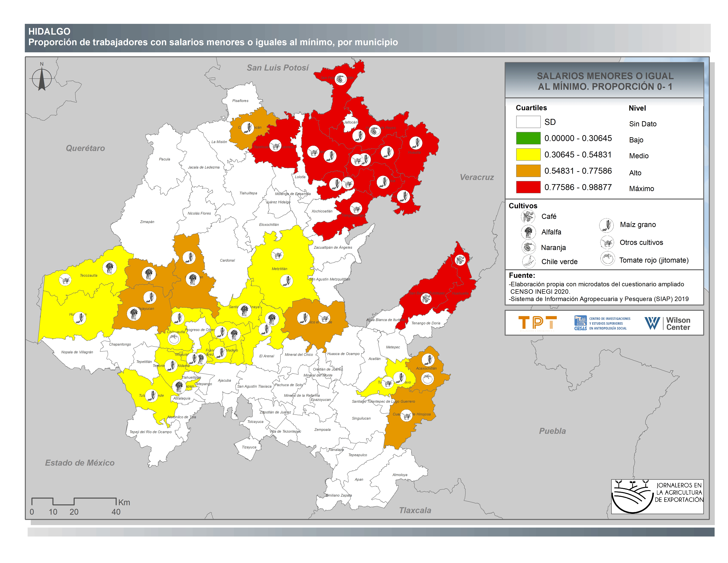Click the orange Alto quartile swatch
Image resolution: width=728 pixels, height=563 pixels.
pyautogui.click(x=528, y=171)
